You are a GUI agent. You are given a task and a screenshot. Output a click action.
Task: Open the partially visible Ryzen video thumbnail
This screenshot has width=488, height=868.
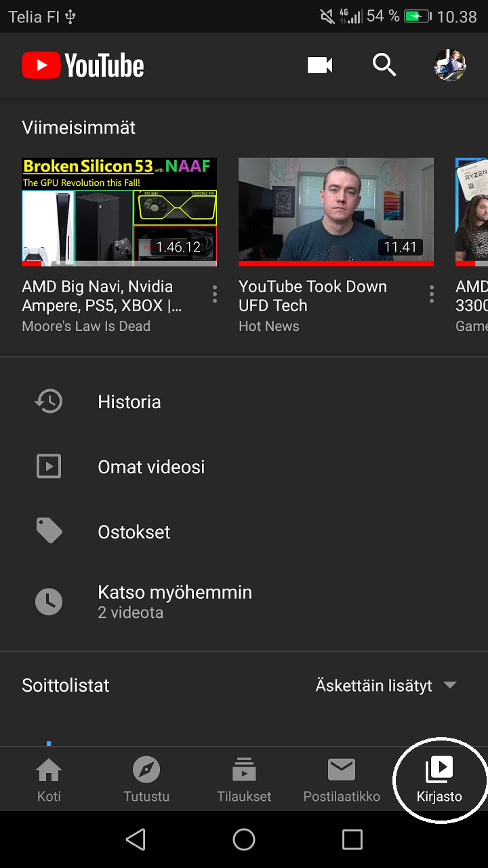pyautogui.click(x=472, y=212)
